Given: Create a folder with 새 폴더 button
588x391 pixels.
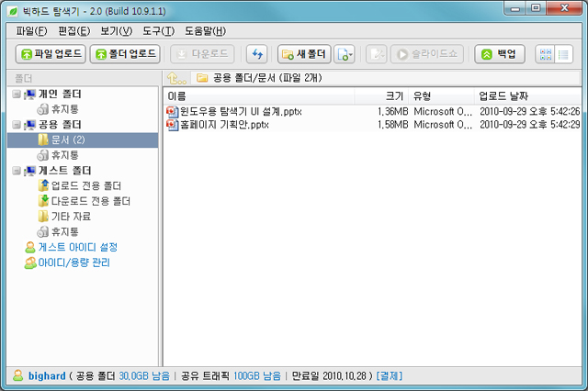Looking at the screenshot, I should click(304, 54).
